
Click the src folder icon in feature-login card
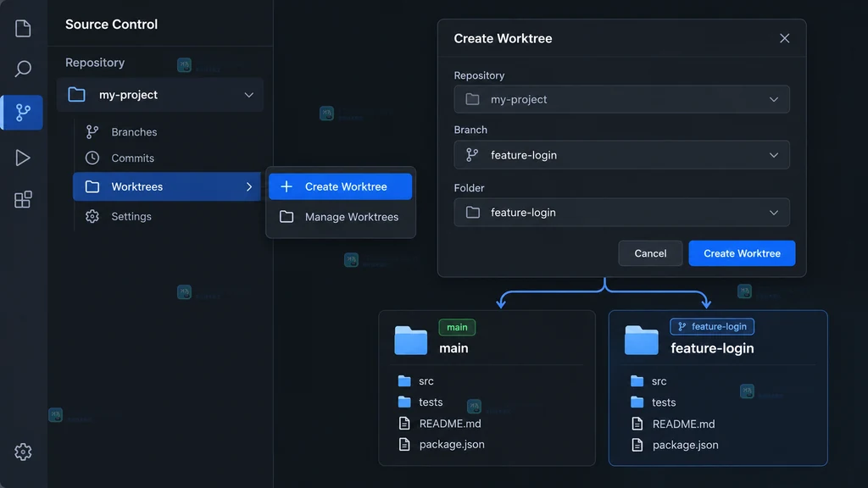(x=637, y=381)
